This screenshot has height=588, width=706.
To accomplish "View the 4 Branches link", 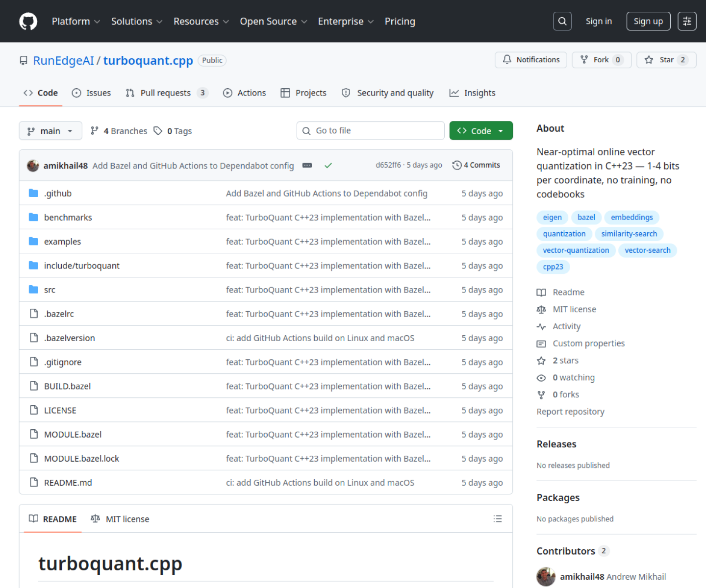I will click(119, 131).
